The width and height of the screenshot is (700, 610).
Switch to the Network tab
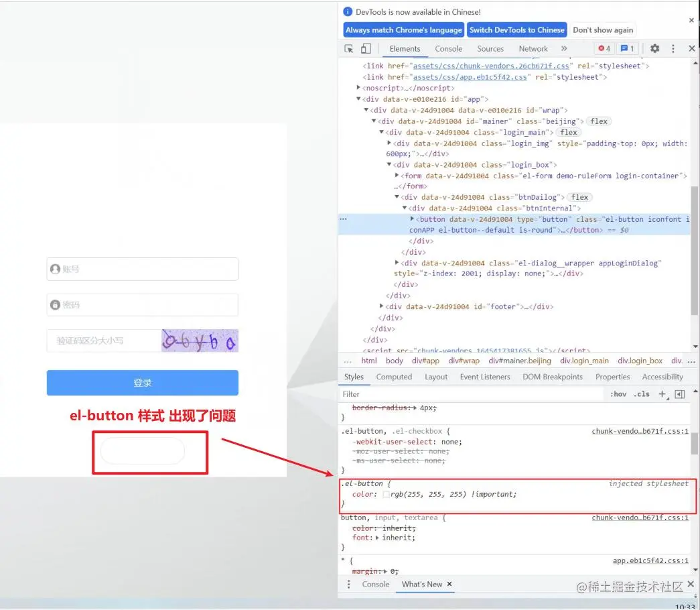click(533, 49)
